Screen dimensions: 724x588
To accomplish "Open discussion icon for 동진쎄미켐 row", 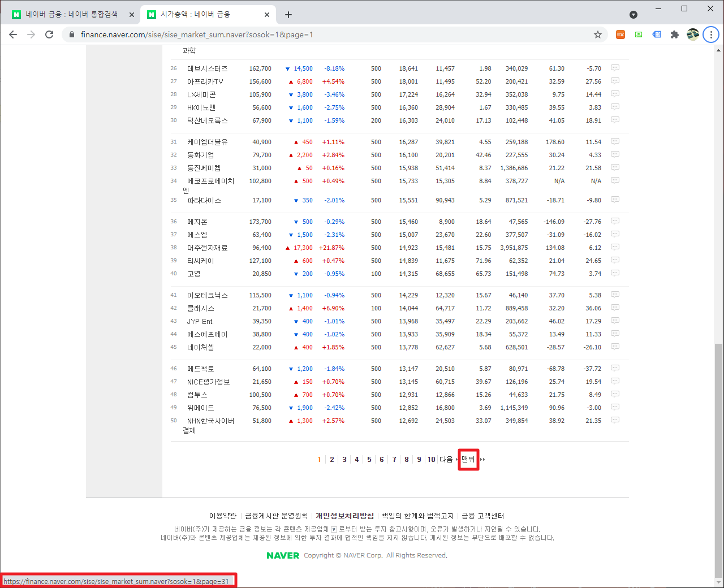I will click(x=615, y=167).
